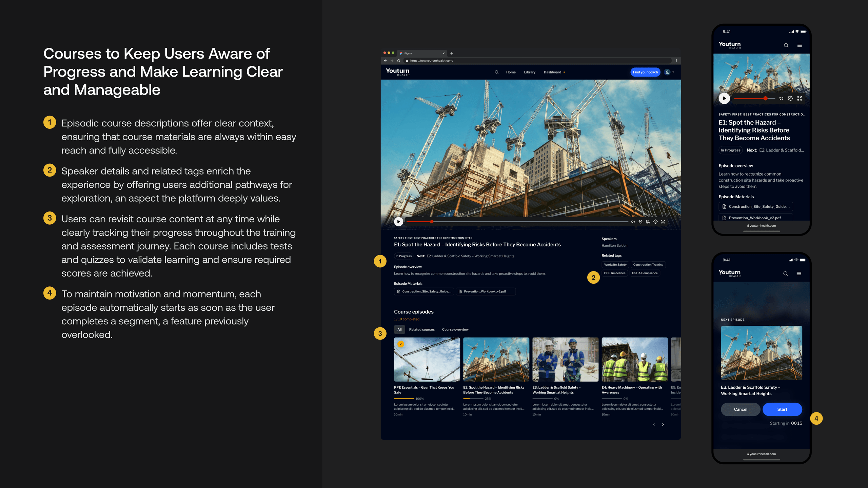Select the OSHA Compliance tag
868x488 pixels.
click(x=645, y=273)
